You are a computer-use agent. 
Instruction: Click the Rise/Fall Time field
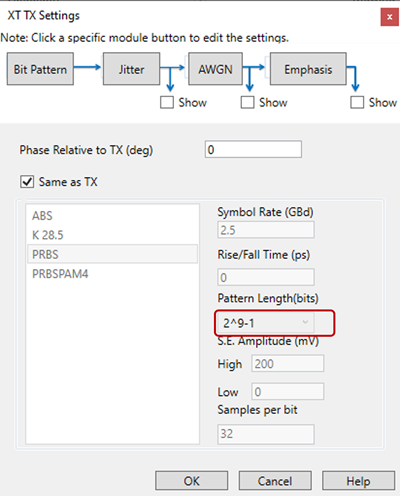(266, 277)
